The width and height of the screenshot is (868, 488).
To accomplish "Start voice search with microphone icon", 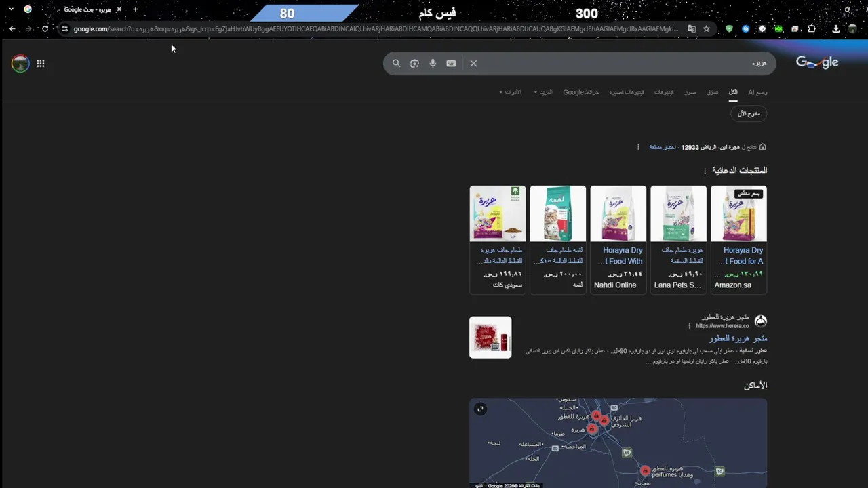I will pyautogui.click(x=433, y=63).
